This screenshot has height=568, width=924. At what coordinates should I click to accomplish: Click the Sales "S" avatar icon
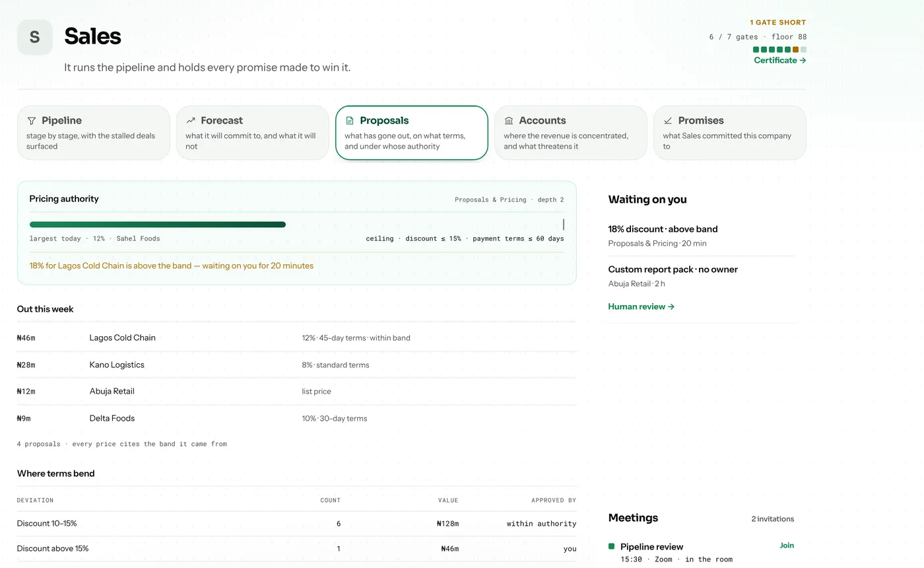(35, 37)
